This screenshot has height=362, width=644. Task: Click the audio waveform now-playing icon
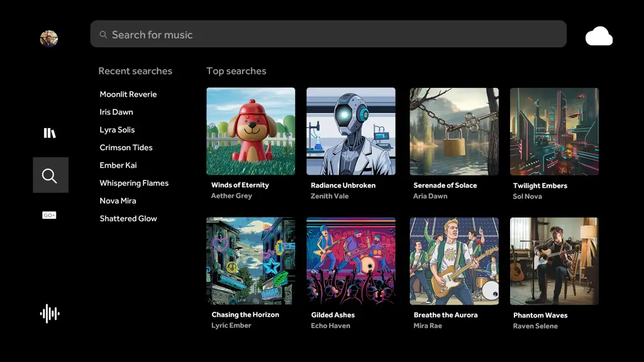point(50,314)
